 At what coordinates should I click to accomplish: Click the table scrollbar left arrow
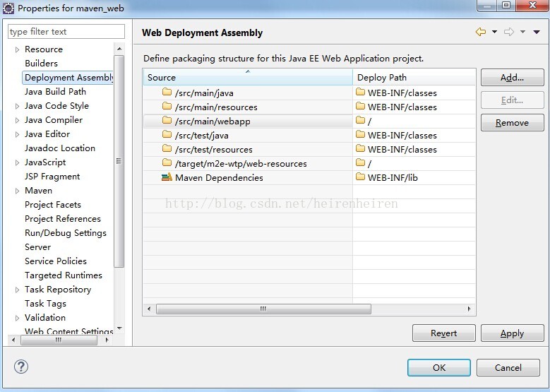(149, 309)
